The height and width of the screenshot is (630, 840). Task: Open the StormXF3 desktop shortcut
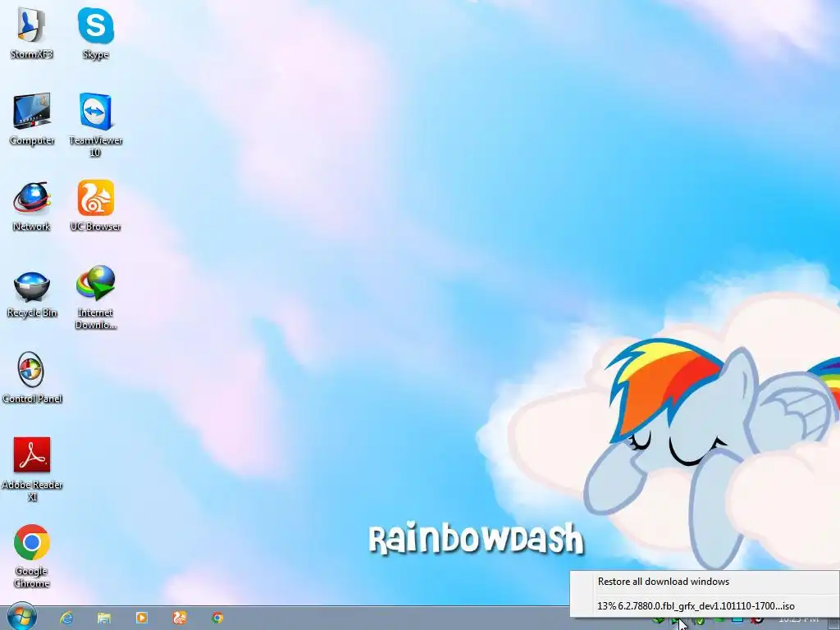(x=32, y=33)
